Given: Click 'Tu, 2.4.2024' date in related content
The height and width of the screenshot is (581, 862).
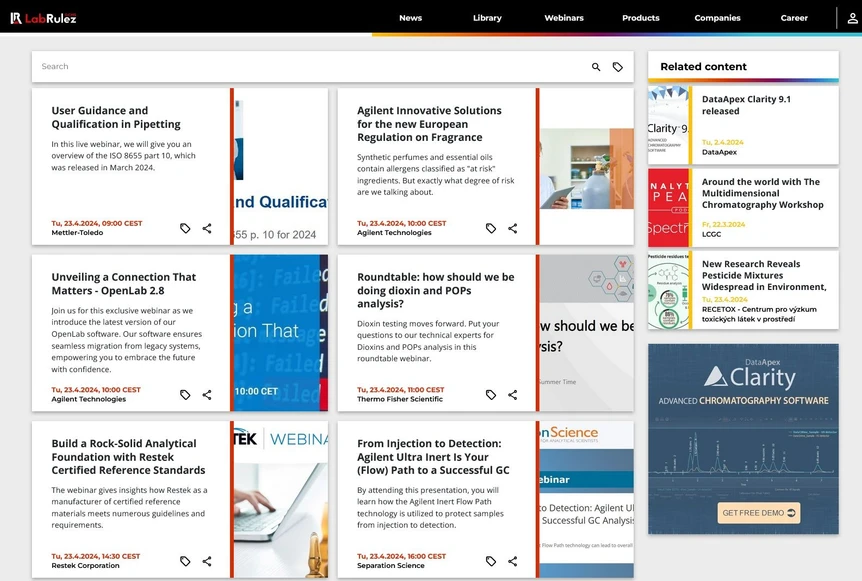Looking at the screenshot, I should (x=722, y=142).
